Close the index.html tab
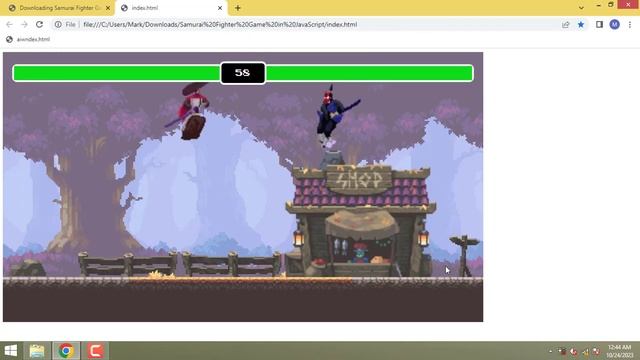 click(220, 8)
